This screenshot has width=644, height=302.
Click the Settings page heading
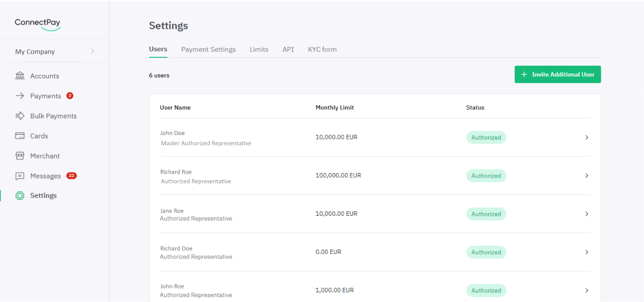point(169,26)
